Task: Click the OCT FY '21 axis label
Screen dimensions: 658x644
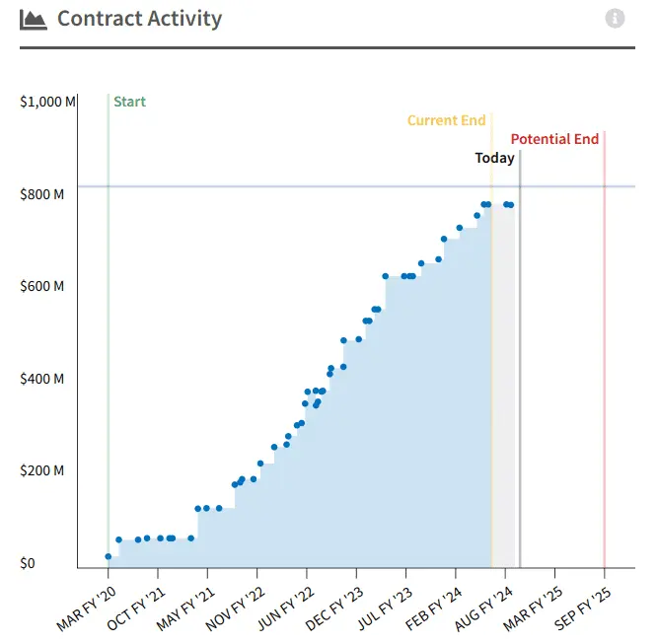Action: [136, 608]
